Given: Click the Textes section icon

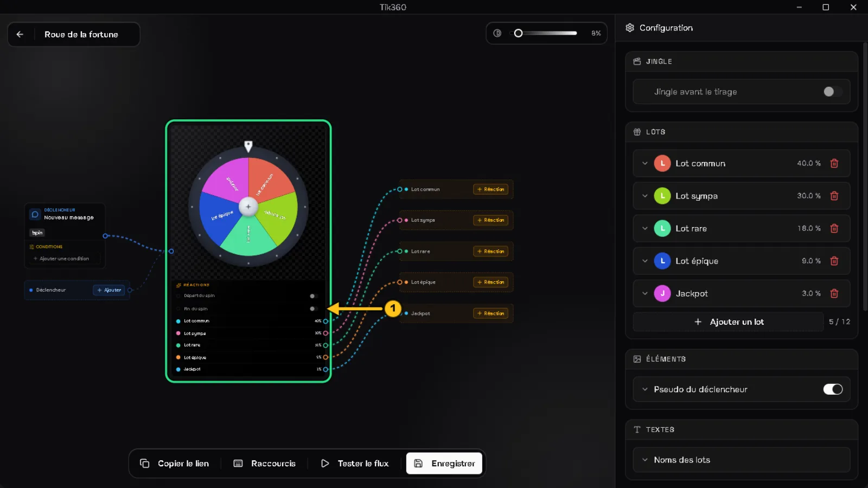Looking at the screenshot, I should (x=637, y=429).
